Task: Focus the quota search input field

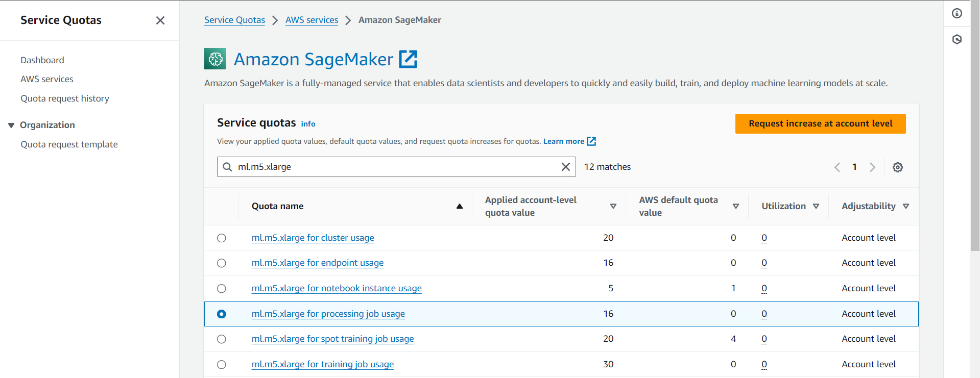Action: coord(396,167)
